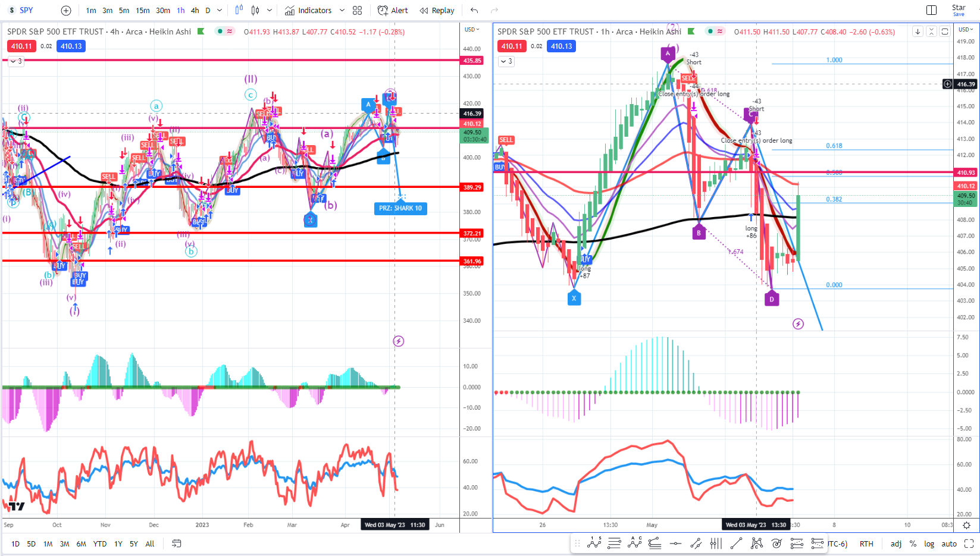This screenshot has width=980, height=556.
Task: Click the candles chart type icon
Action: [255, 10]
